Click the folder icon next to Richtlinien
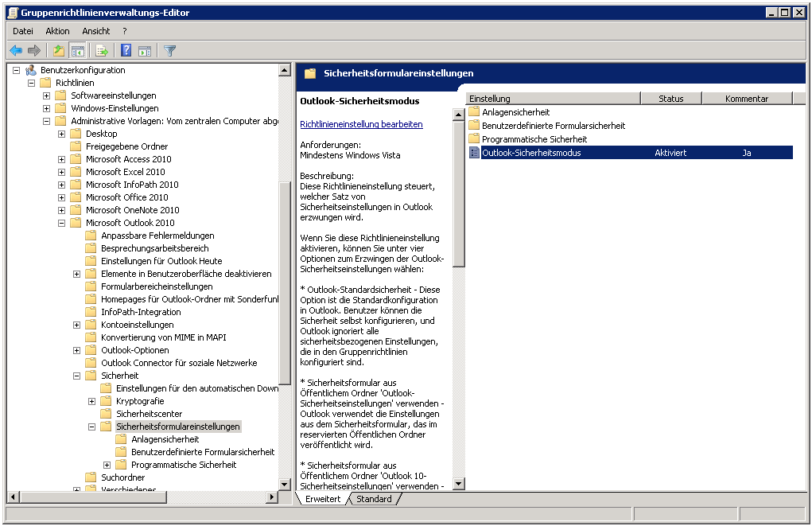 click(45, 83)
